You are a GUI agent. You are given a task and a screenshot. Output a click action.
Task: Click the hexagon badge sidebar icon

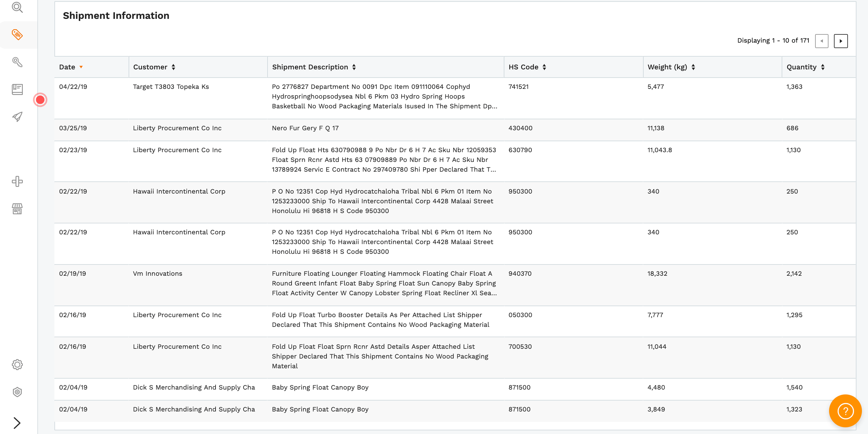(17, 392)
